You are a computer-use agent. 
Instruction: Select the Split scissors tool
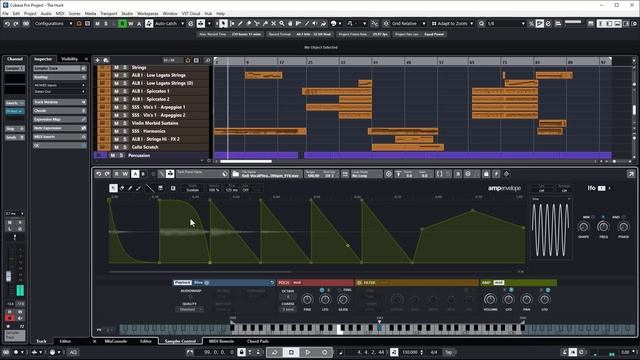[257, 24]
